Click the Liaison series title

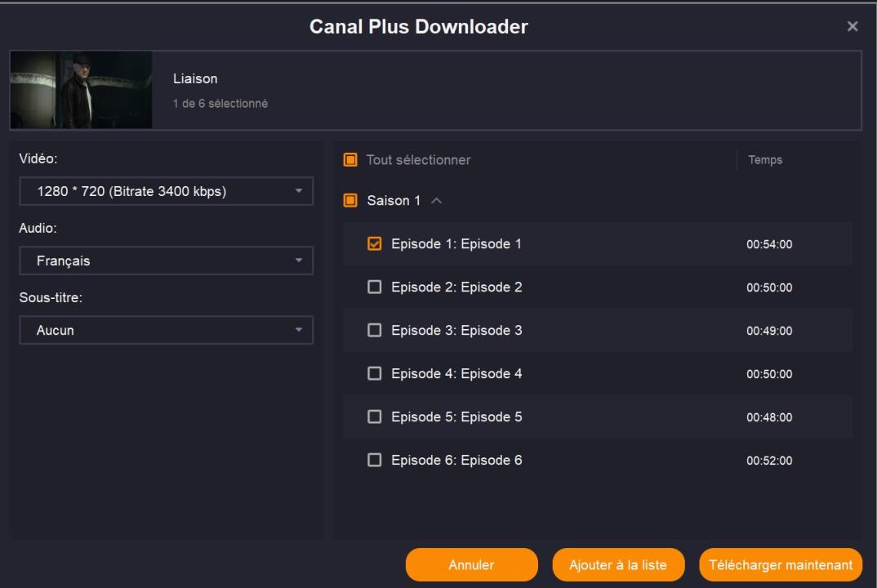[x=195, y=79]
